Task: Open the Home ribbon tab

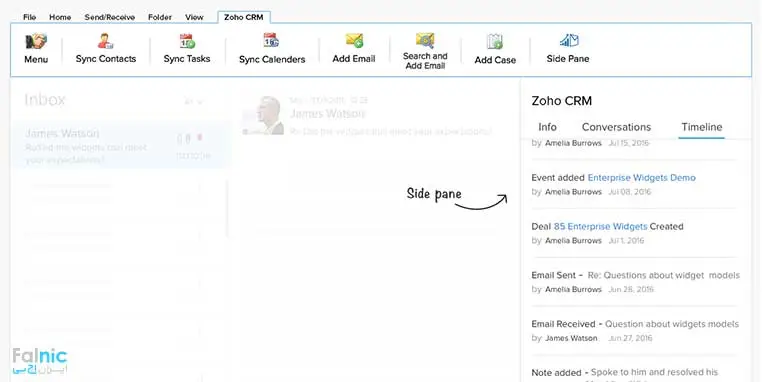Action: [x=60, y=17]
